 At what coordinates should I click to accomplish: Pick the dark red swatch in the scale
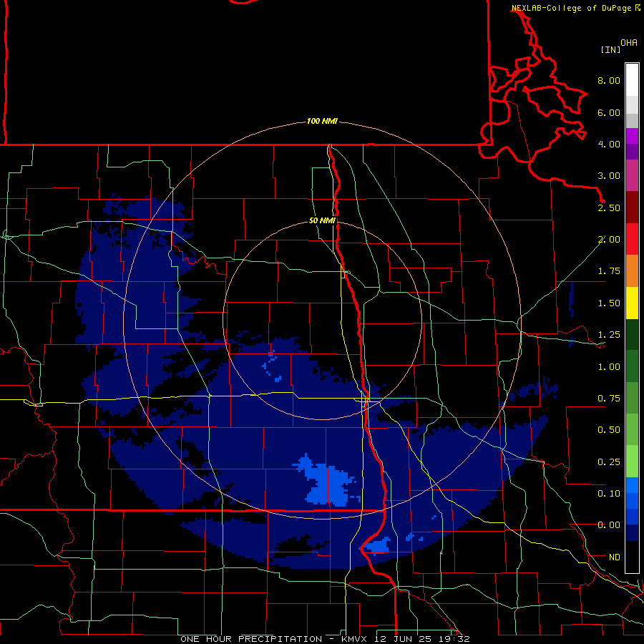click(632, 208)
